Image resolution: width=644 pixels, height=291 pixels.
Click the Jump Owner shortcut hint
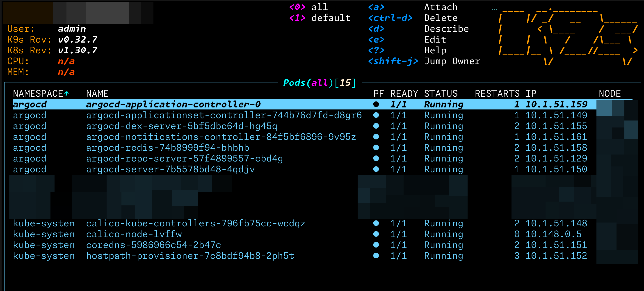(452, 61)
